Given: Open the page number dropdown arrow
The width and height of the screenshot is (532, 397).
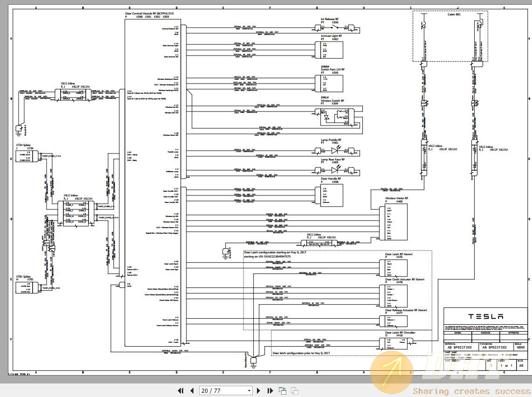Looking at the screenshot, I should [x=249, y=390].
